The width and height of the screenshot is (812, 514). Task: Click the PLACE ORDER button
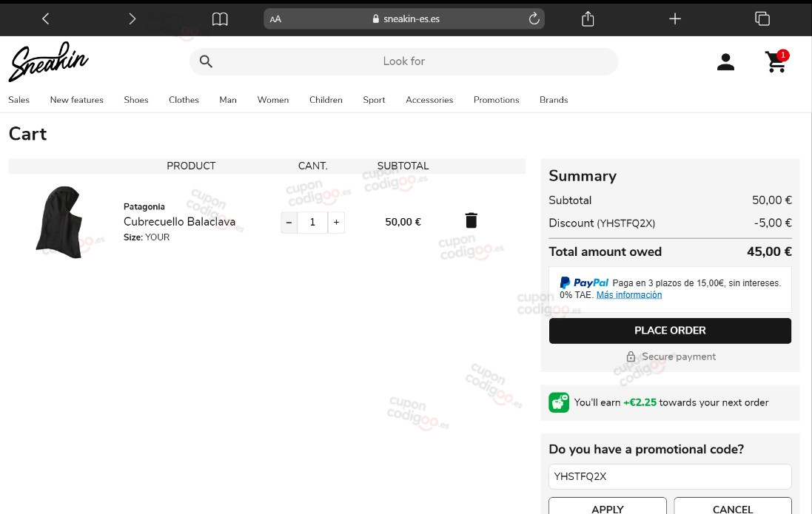(670, 331)
